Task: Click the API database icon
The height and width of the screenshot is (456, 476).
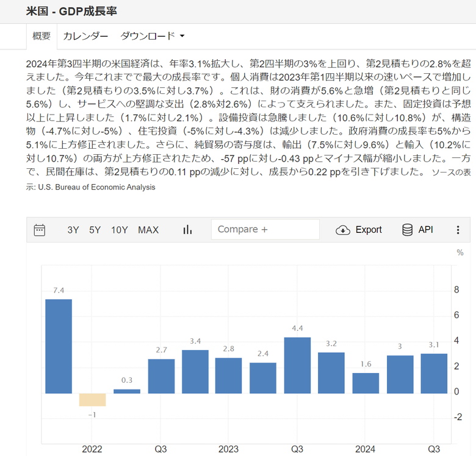Action: tap(407, 230)
